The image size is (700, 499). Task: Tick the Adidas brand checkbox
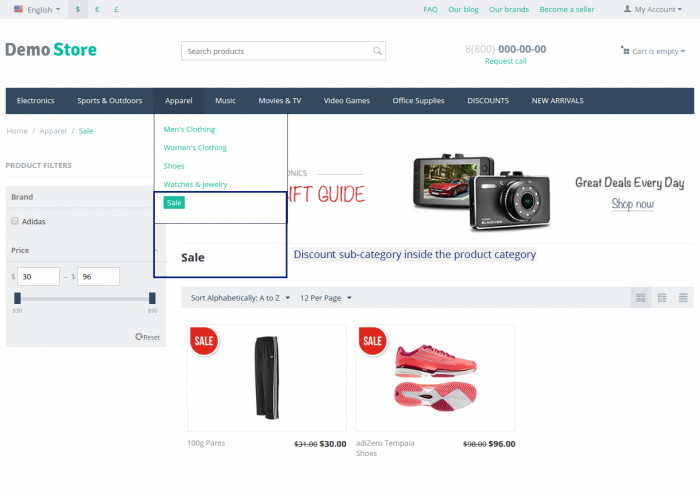coord(15,221)
